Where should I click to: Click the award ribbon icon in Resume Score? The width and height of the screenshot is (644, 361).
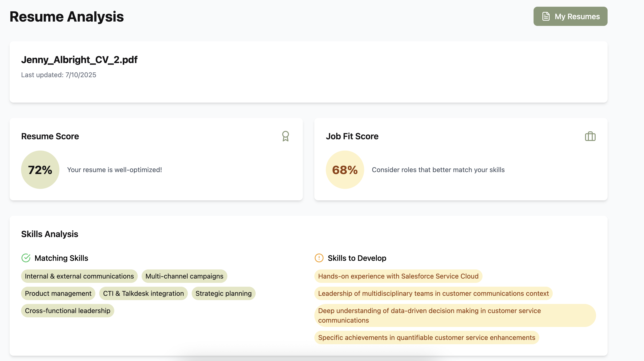point(285,136)
